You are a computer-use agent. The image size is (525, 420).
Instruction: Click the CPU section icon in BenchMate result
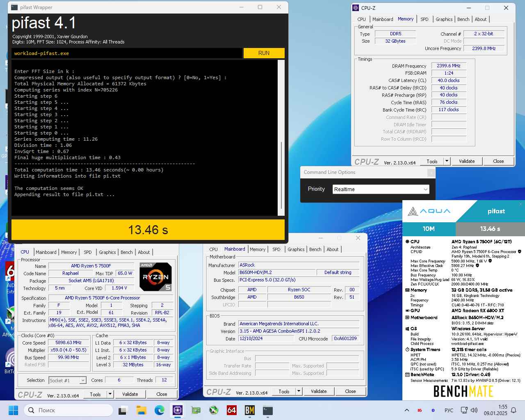[x=407, y=242]
